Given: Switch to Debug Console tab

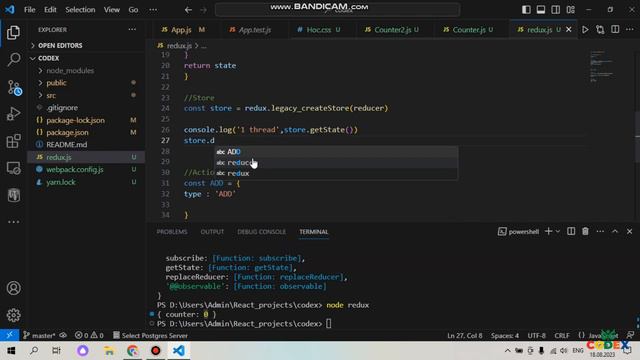Looking at the screenshot, I should tap(261, 232).
